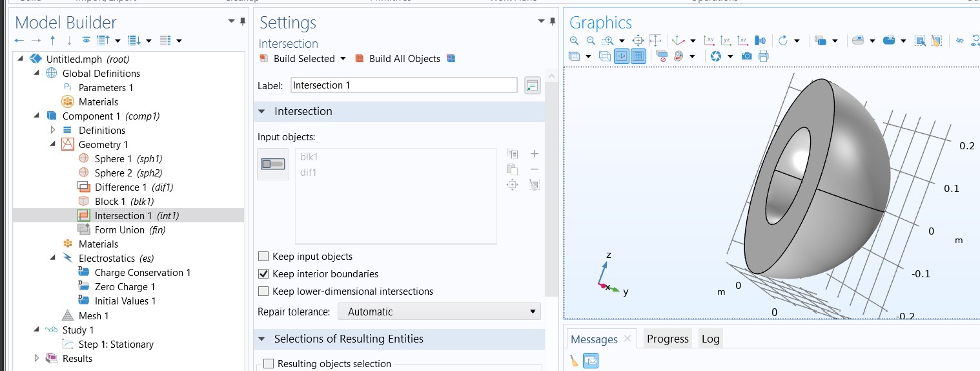
Task: Enable the Keep input objects checkbox
Action: click(x=263, y=257)
